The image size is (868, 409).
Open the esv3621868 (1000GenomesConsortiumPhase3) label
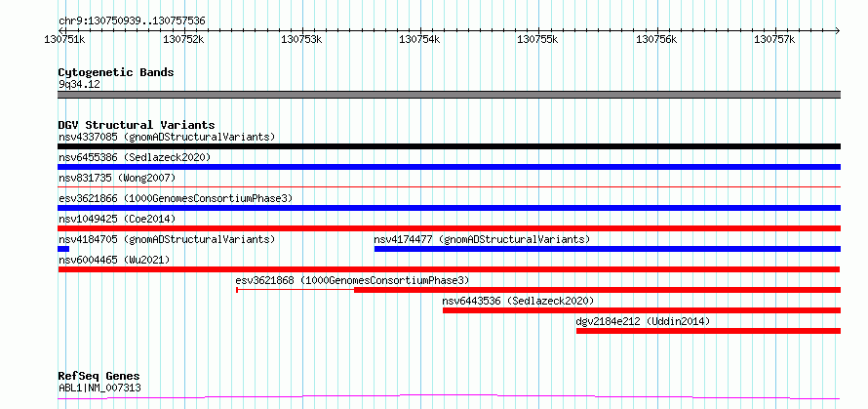(352, 280)
